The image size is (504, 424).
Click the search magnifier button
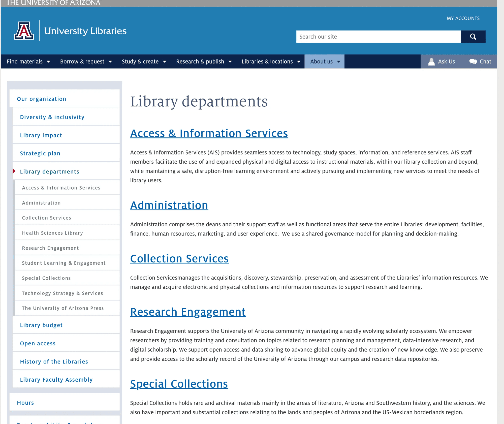(x=473, y=37)
